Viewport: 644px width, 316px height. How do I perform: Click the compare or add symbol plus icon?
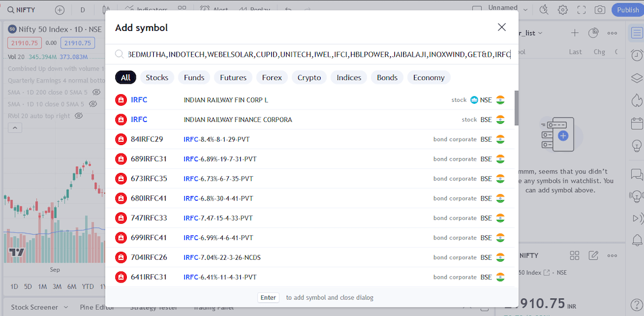click(59, 10)
